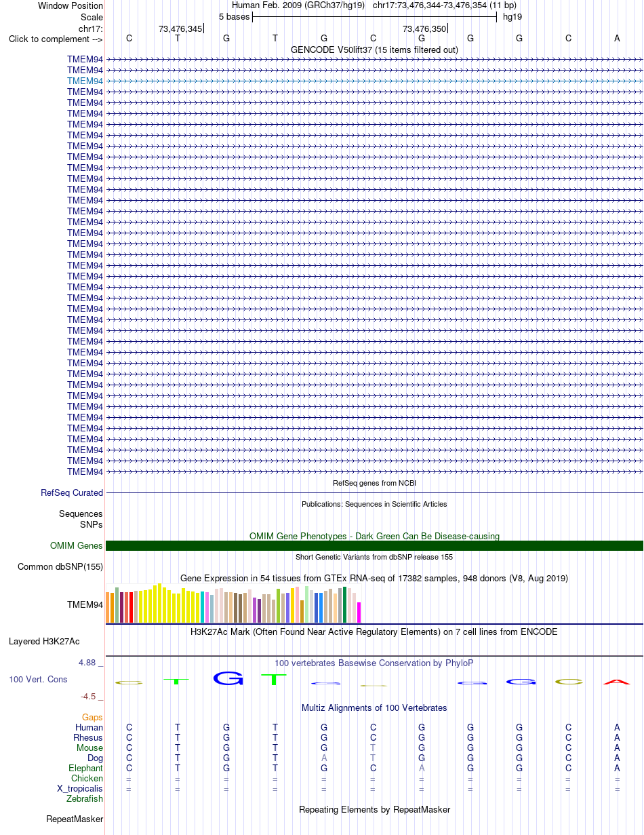Open 'Multiz Alignments of 100 Vertebrates' title
Screen dimensions: 644x835
point(374,707)
